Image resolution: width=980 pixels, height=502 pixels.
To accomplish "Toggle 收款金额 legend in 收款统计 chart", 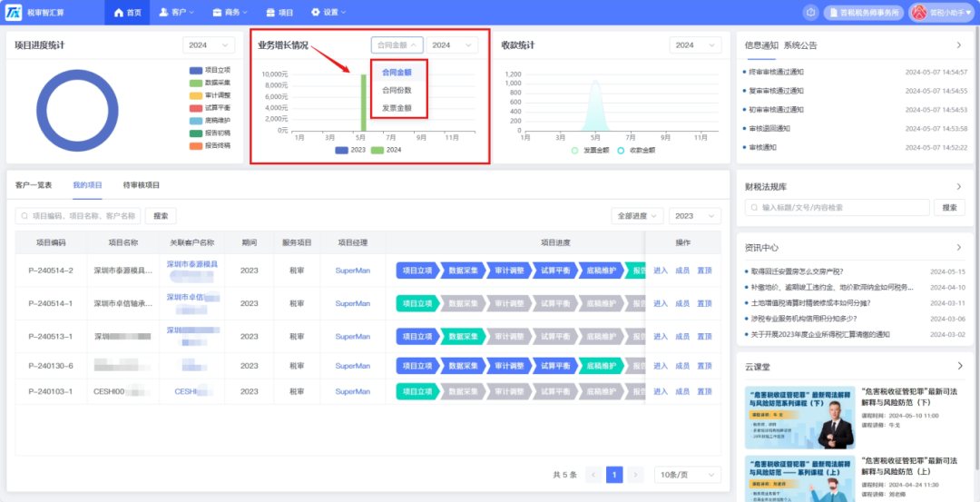I will [636, 151].
